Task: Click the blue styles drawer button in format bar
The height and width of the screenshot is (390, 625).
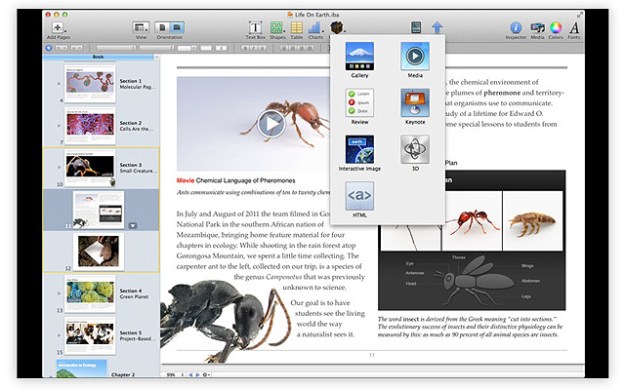Action: 49,48
